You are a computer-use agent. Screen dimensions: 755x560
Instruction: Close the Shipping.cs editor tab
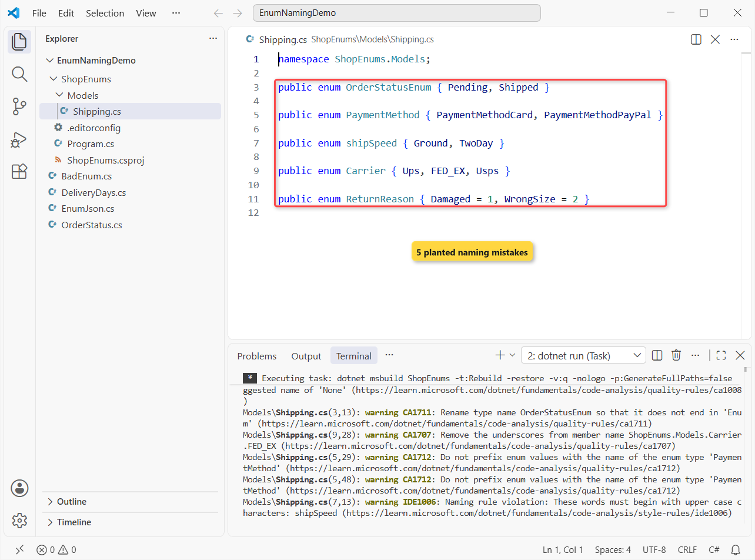[x=715, y=39]
